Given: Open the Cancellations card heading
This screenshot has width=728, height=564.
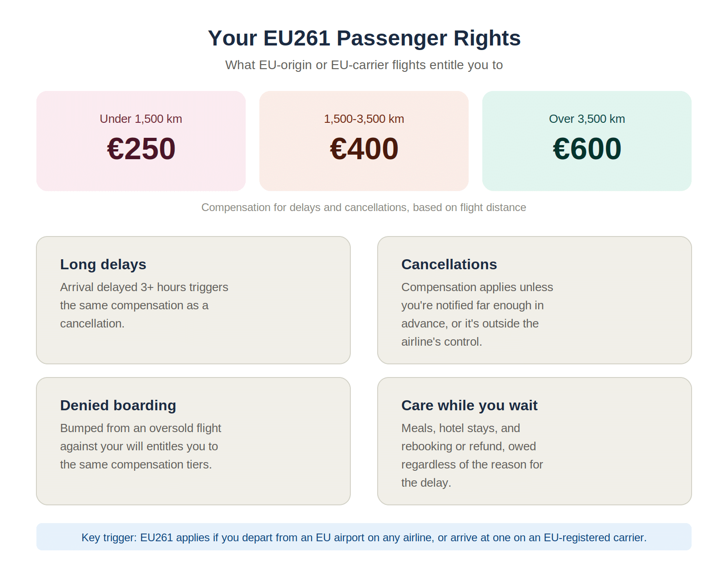Looking at the screenshot, I should click(449, 264).
